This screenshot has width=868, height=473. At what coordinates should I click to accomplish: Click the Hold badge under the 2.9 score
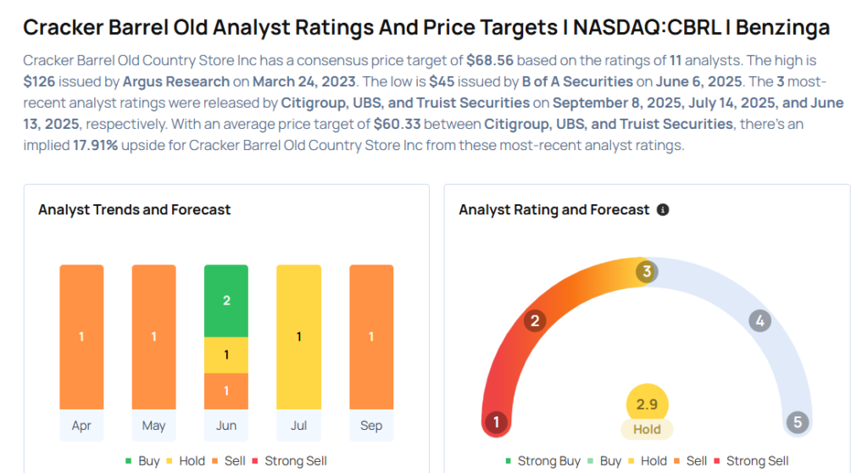pyautogui.click(x=647, y=430)
